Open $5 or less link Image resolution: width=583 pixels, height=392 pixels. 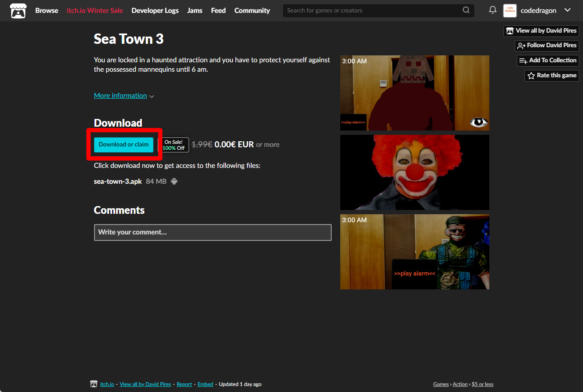pos(482,384)
